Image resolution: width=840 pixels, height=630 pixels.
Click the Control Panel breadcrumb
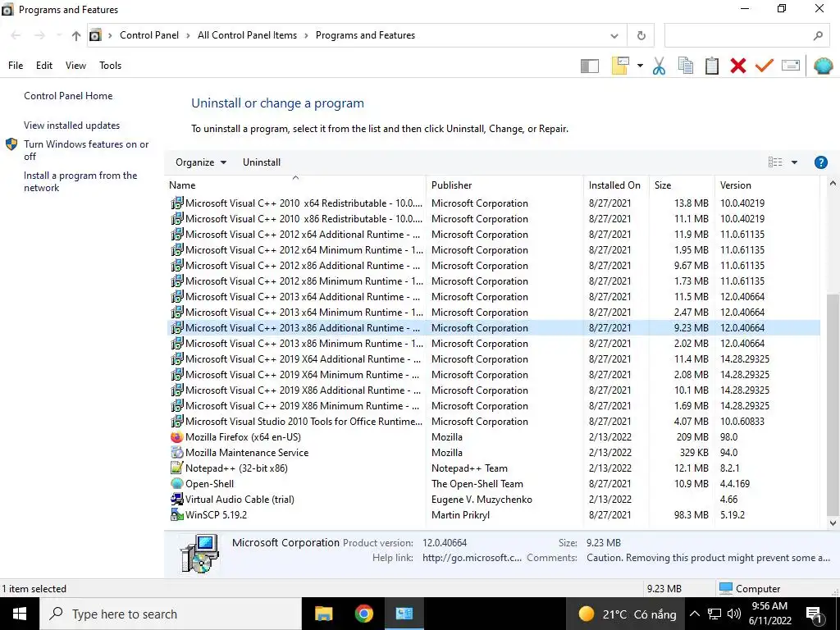click(x=149, y=35)
